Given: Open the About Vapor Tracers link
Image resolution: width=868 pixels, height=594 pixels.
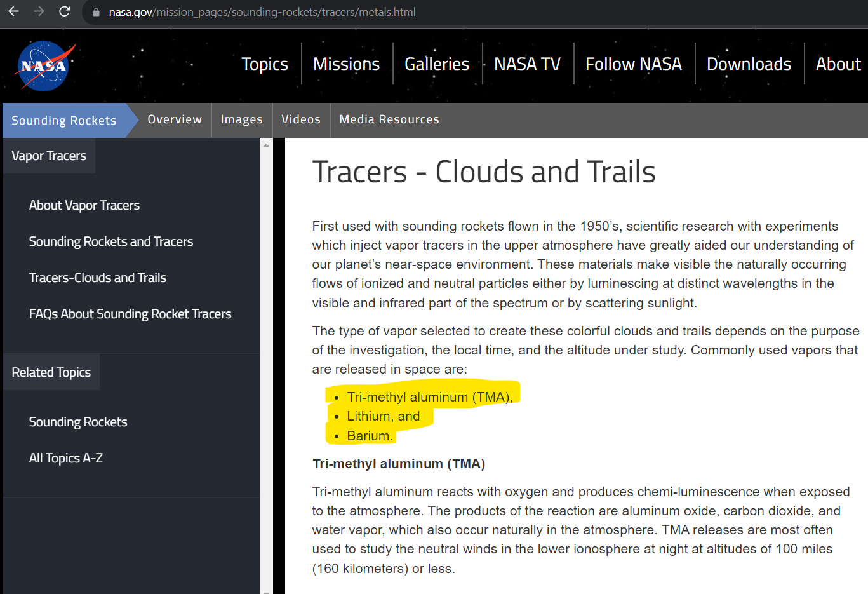Looking at the screenshot, I should [x=84, y=205].
